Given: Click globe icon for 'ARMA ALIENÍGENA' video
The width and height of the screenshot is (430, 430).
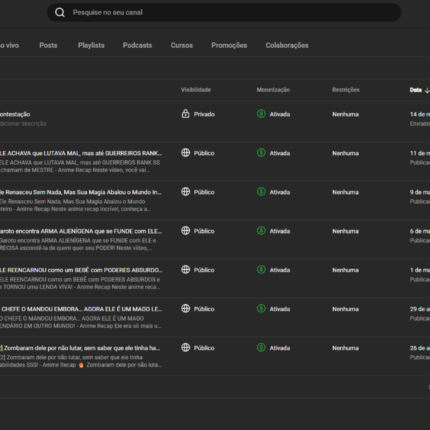Looking at the screenshot, I should 185,231.
